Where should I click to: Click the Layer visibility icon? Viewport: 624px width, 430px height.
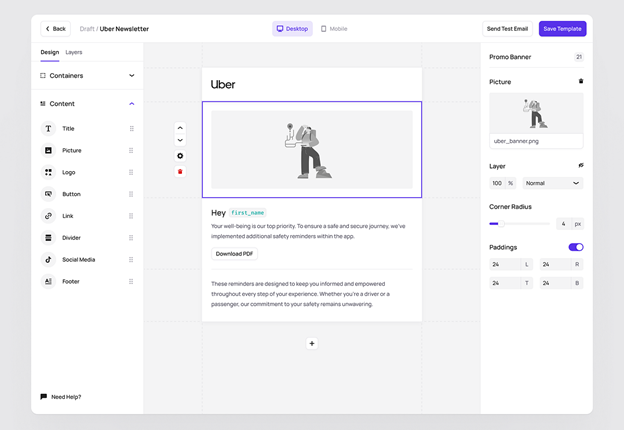581,165
